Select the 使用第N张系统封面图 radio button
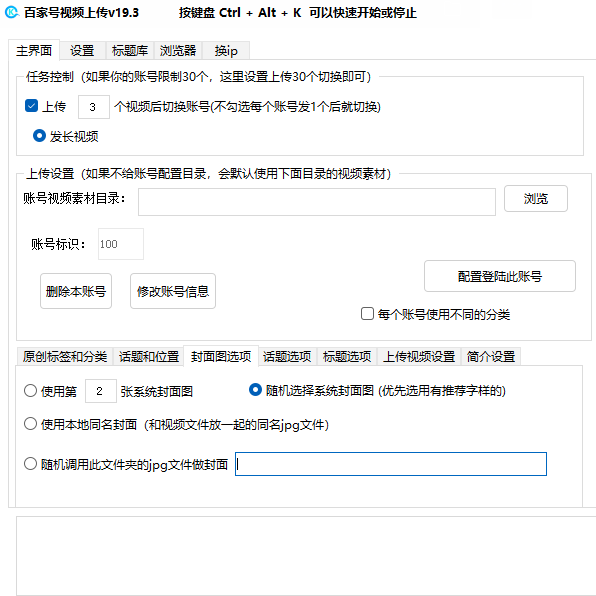596x596 pixels. click(x=30, y=391)
